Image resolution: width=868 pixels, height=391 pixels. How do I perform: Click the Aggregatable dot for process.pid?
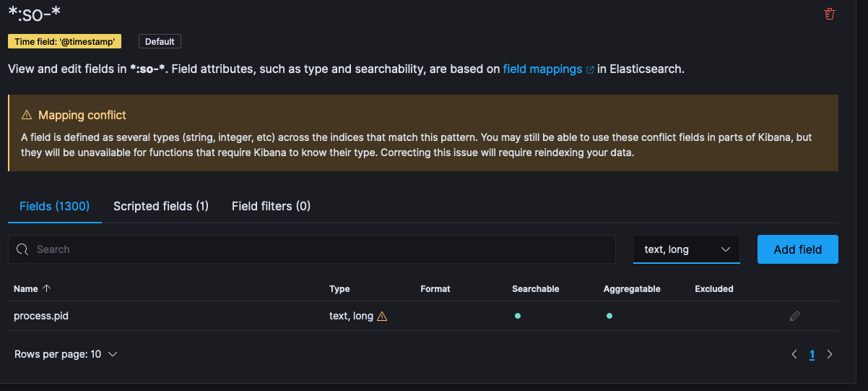pos(609,316)
